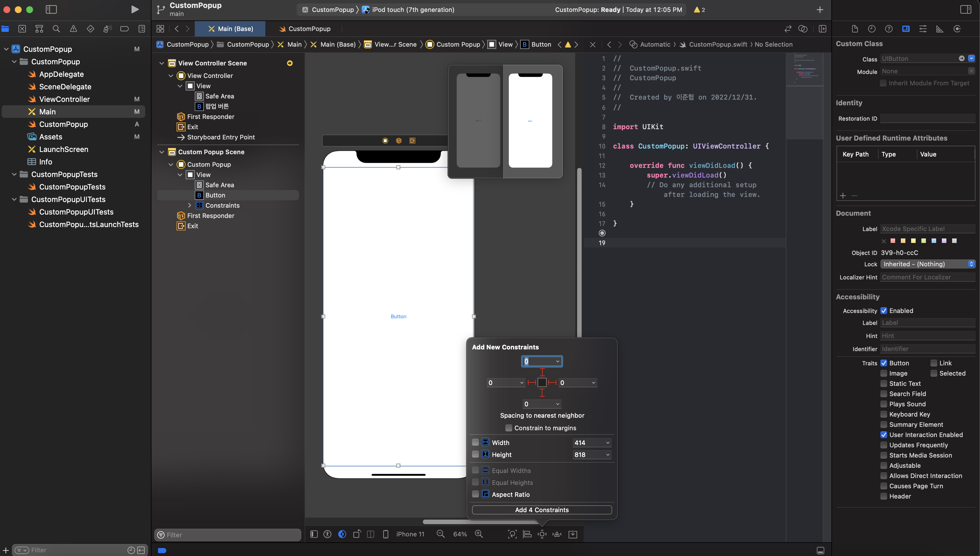
Task: Open the Align constraints tool
Action: [x=527, y=534]
